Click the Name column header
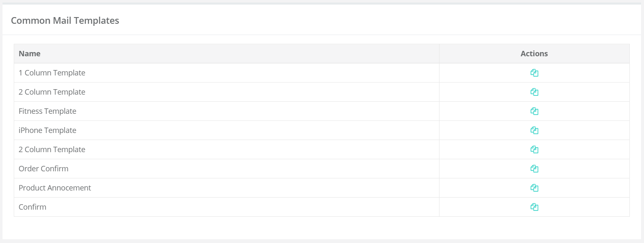Image resolution: width=644 pixels, height=243 pixels. click(30, 54)
